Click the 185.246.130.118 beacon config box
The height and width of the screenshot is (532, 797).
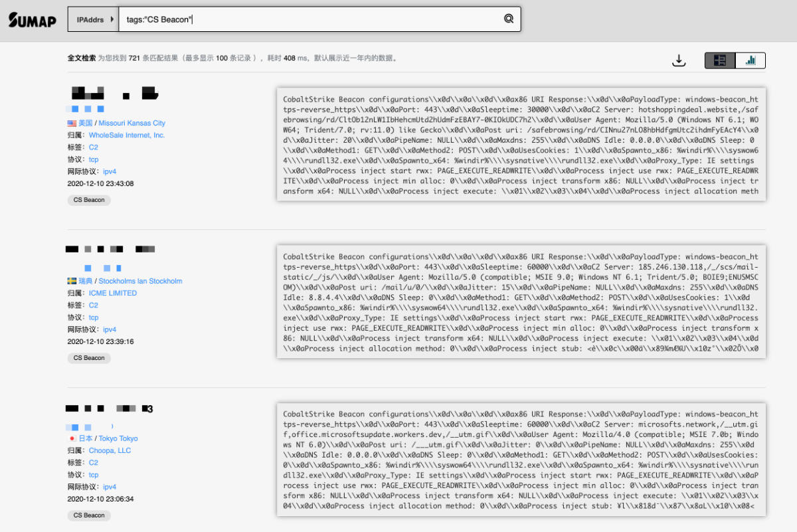pyautogui.click(x=521, y=302)
